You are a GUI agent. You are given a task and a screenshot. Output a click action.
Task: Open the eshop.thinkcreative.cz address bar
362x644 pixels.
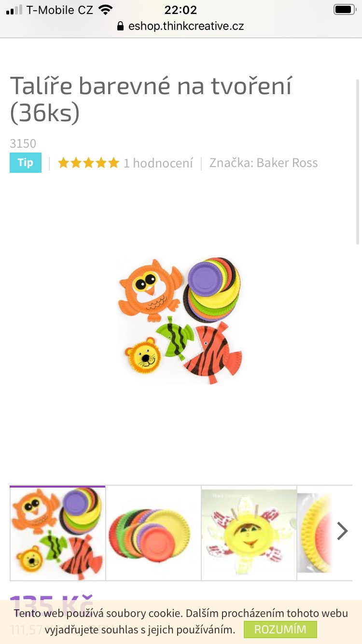tap(181, 26)
